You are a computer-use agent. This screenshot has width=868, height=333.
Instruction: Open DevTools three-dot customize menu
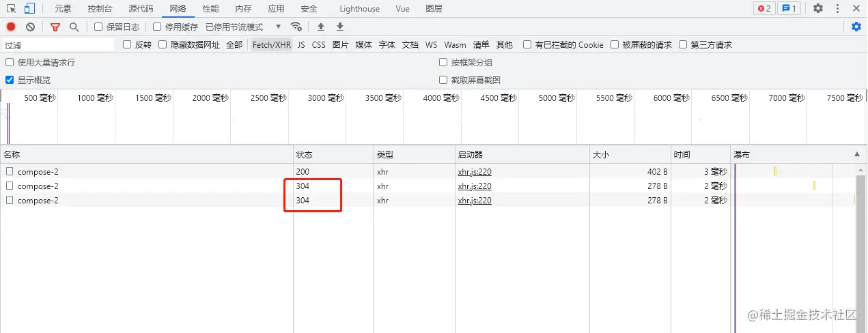837,9
